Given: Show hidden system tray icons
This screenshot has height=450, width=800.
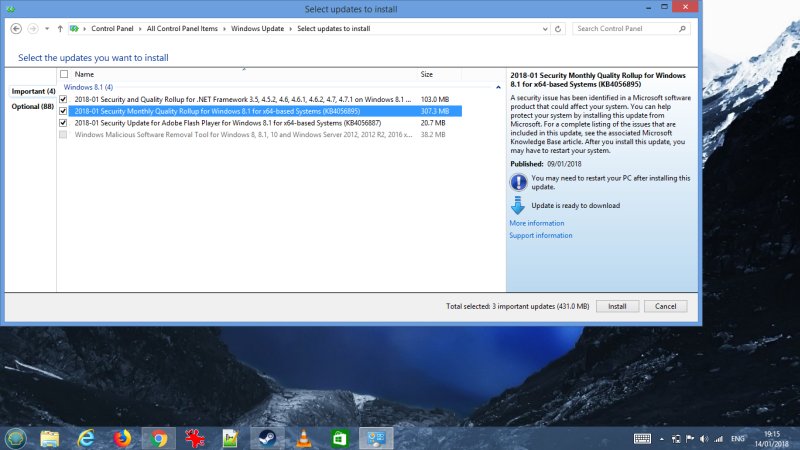Looking at the screenshot, I should point(662,439).
